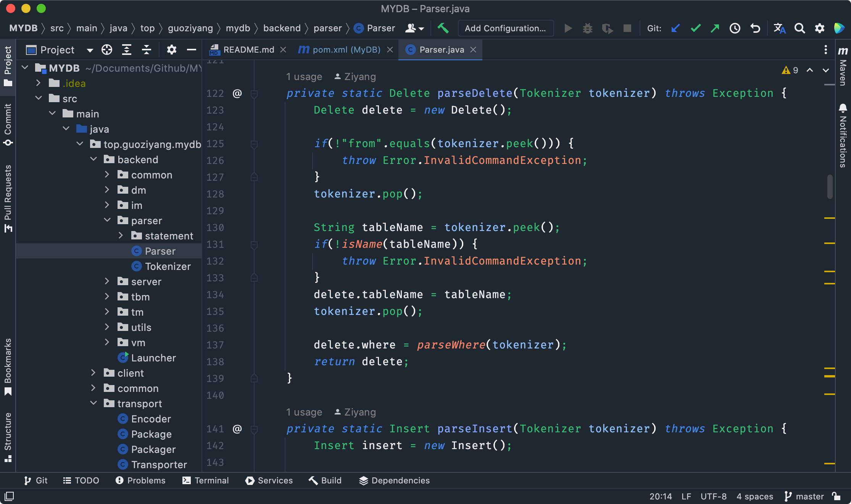This screenshot has height=504, width=851.
Task: Collapse the src folder
Action: [x=39, y=98]
